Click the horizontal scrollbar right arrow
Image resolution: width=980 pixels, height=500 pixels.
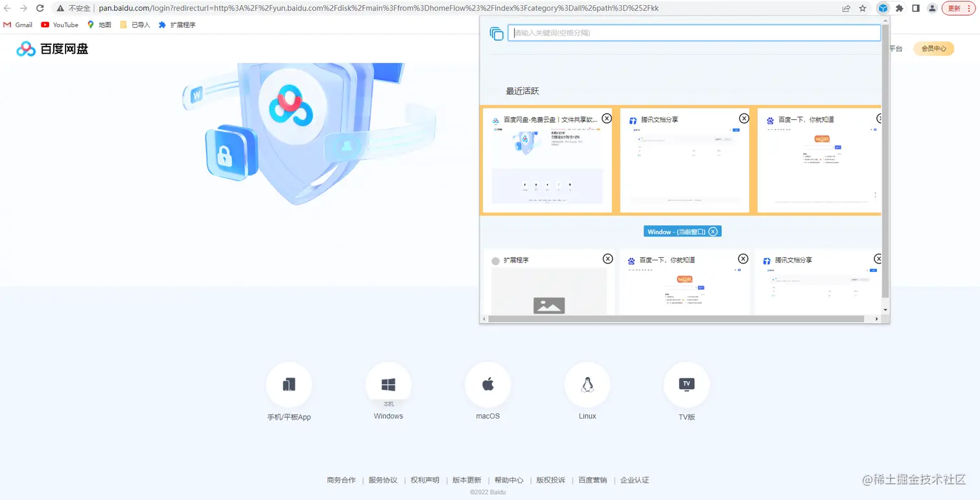[877, 319]
